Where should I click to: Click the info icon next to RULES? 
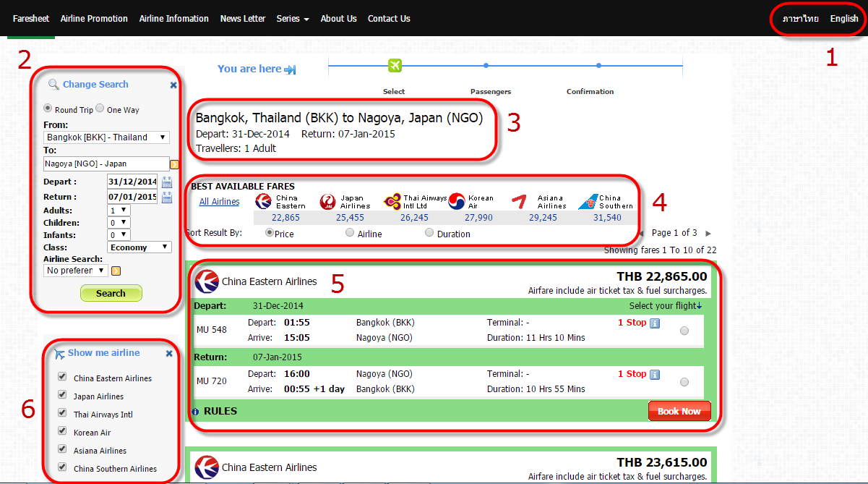pyautogui.click(x=195, y=412)
